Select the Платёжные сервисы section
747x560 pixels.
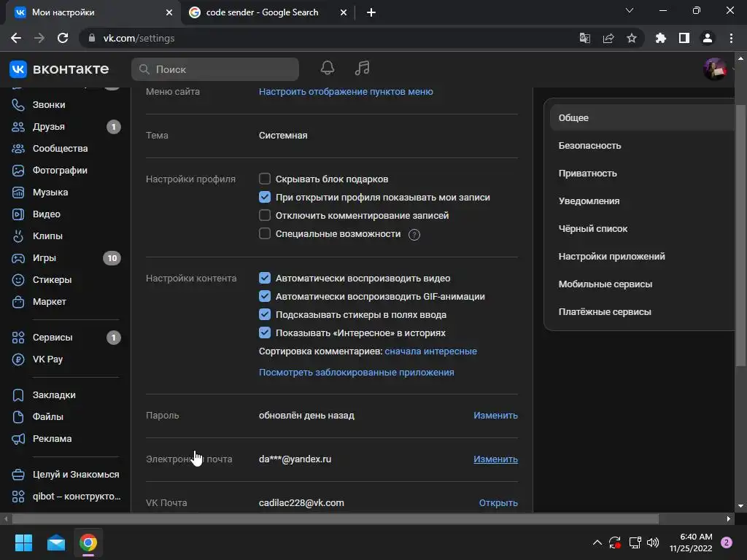tap(642, 312)
